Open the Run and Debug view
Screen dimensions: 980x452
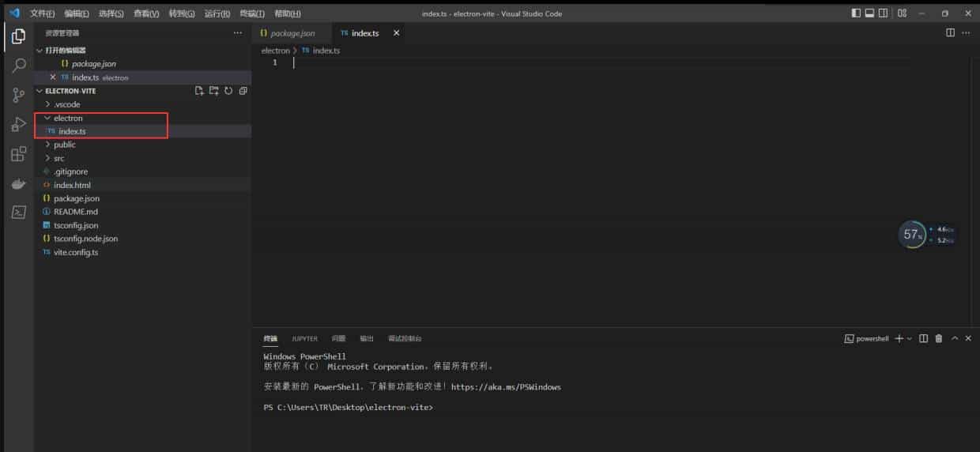pos(18,124)
